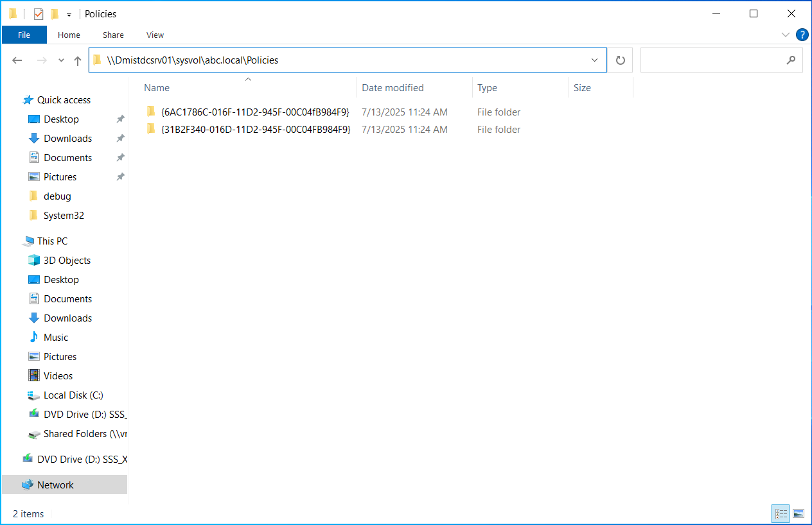
Task: Open the Help icon
Action: (802, 35)
